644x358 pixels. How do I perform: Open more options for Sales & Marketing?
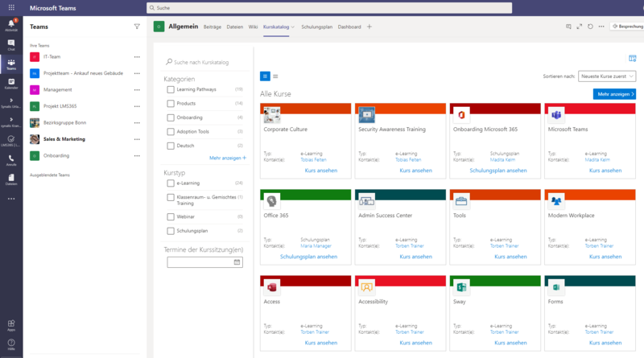[137, 139]
